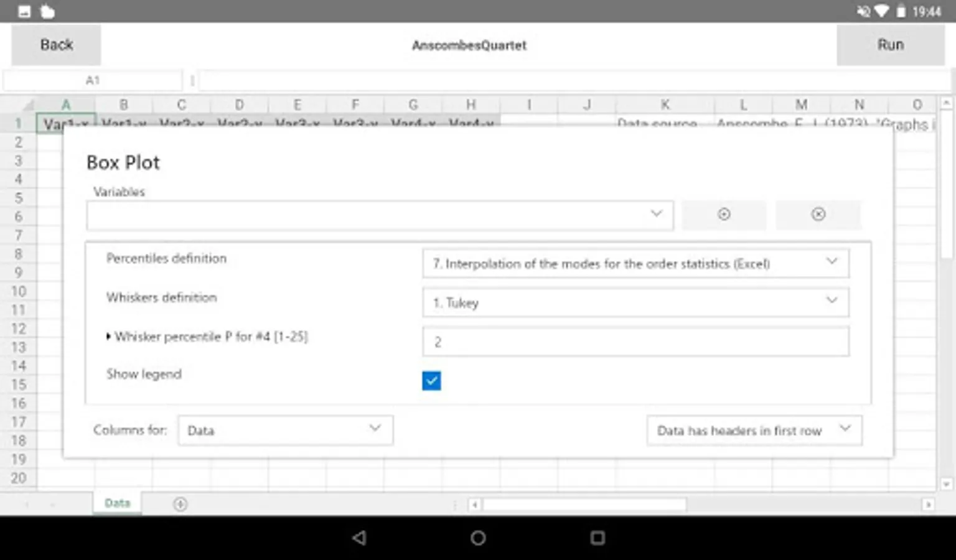956x560 pixels.
Task: Open Whiskers definition dropdown
Action: tap(635, 302)
